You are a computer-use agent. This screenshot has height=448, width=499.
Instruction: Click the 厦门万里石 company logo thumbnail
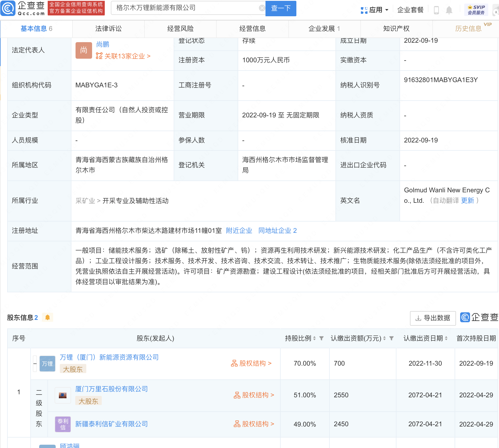click(63, 395)
